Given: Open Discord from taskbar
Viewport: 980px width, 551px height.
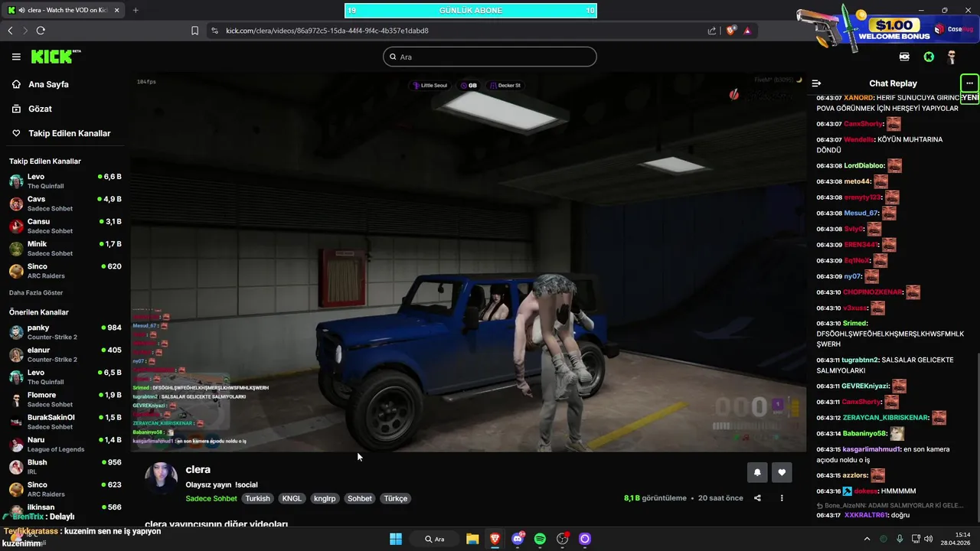Looking at the screenshot, I should point(518,539).
